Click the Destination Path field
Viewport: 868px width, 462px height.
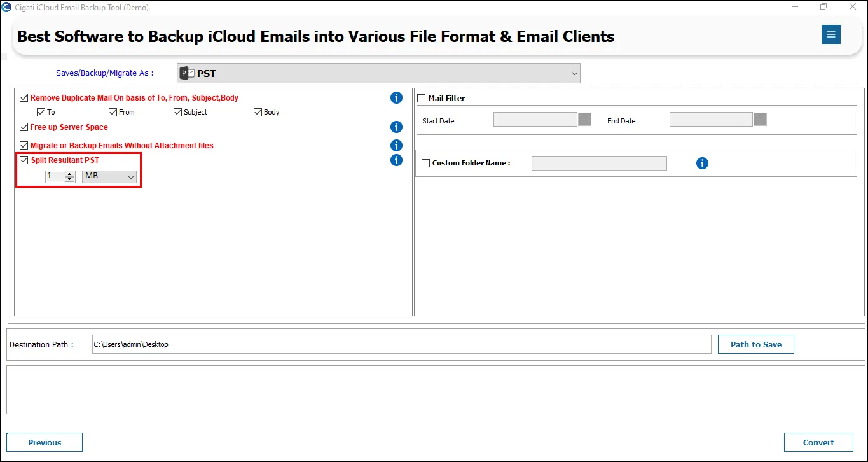[401, 344]
